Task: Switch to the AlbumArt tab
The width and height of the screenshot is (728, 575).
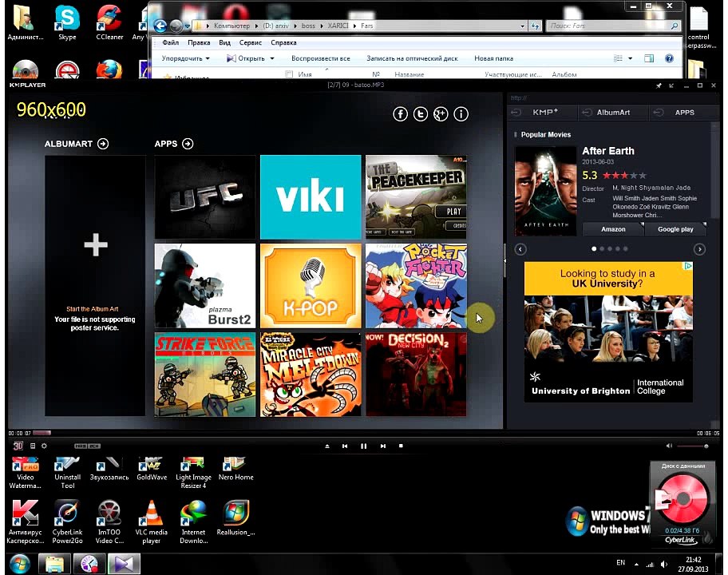Action: [613, 113]
